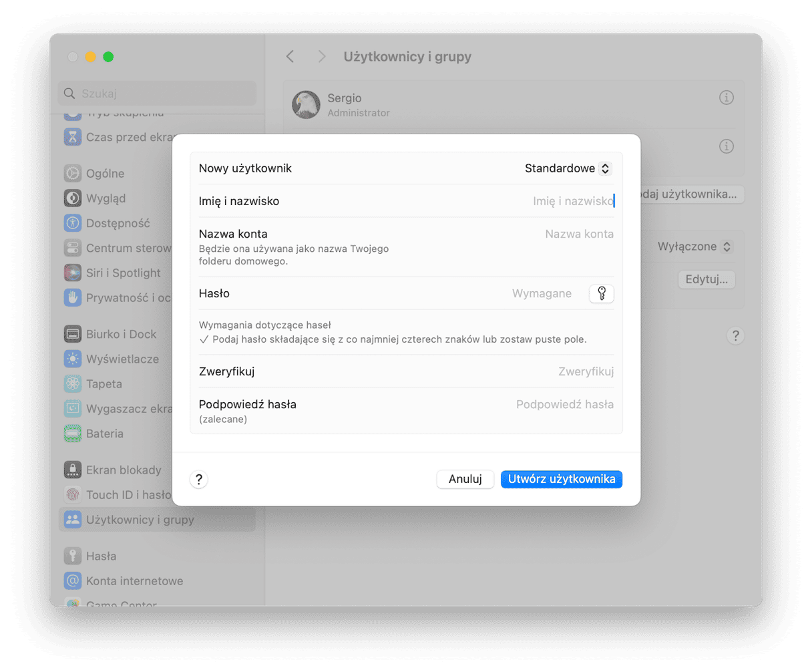Click Dodaj użytkownika... button behind dialog
The height and width of the screenshot is (672, 812).
(x=692, y=194)
